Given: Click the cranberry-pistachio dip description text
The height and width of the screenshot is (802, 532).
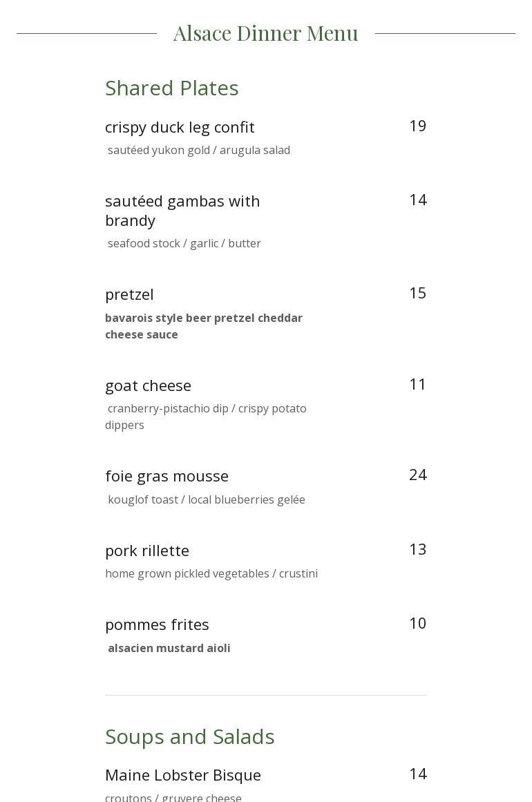Looking at the screenshot, I should coord(206,417).
